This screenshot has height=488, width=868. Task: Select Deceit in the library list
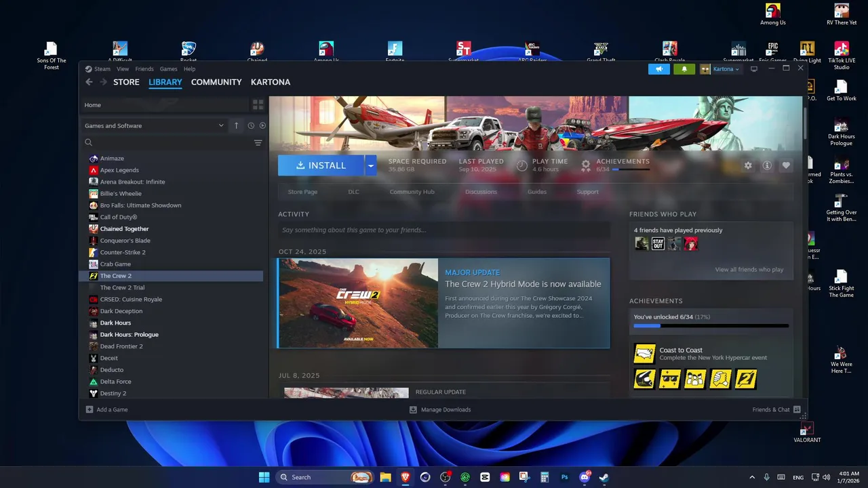[x=109, y=358]
